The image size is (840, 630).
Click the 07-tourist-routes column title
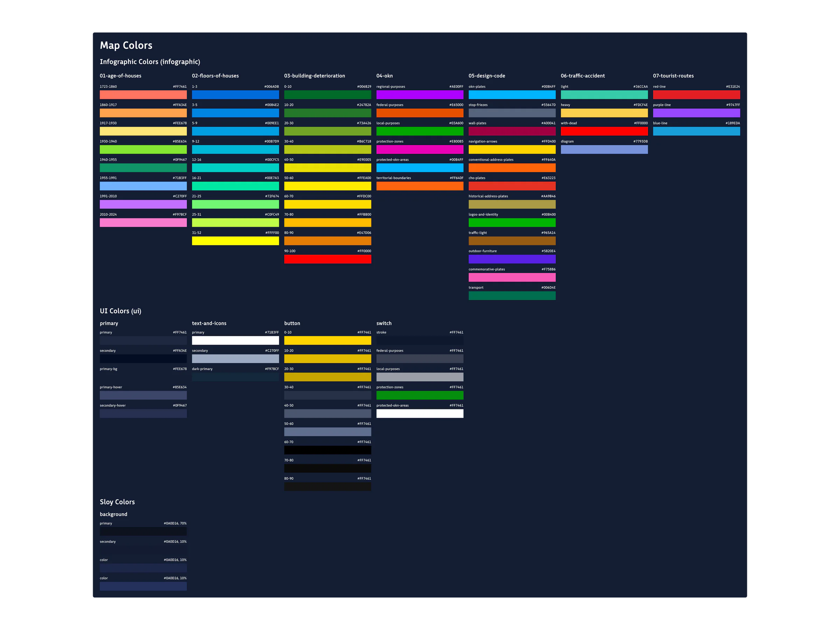click(x=673, y=76)
